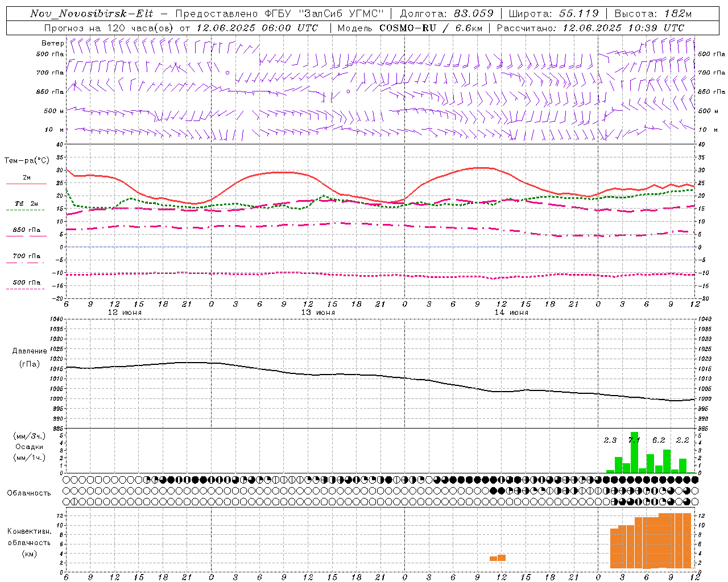Click the (км) kilometers unit label
The image size is (728, 582).
click(x=29, y=553)
